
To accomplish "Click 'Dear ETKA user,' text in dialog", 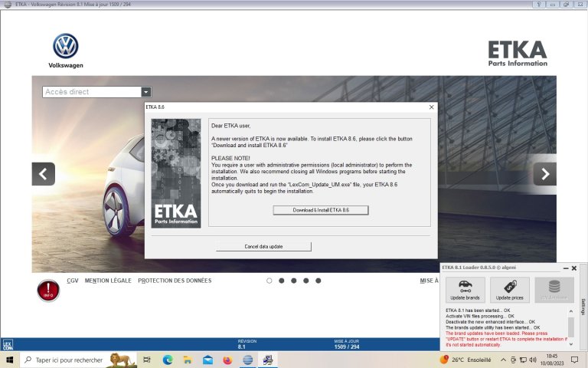I will [x=230, y=126].
